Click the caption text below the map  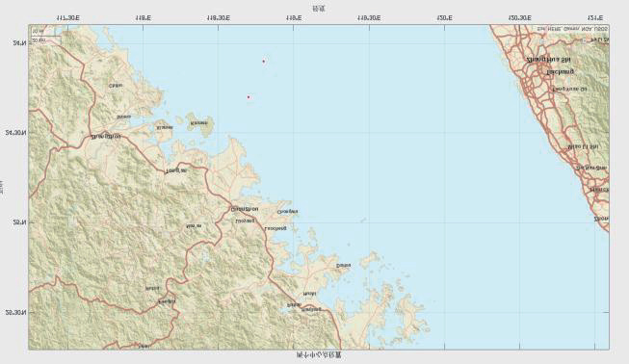319,355
